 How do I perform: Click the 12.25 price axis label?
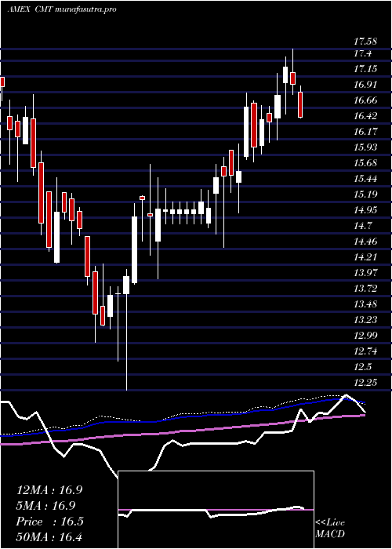(365, 383)
